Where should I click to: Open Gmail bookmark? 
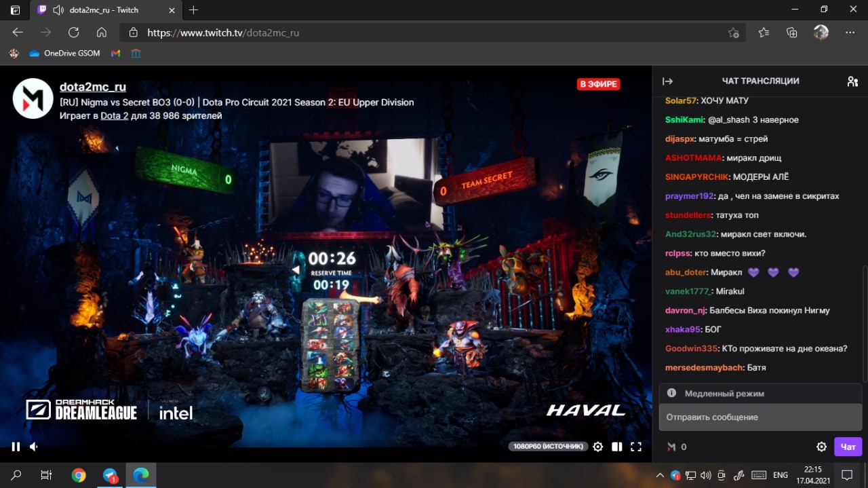tap(115, 53)
